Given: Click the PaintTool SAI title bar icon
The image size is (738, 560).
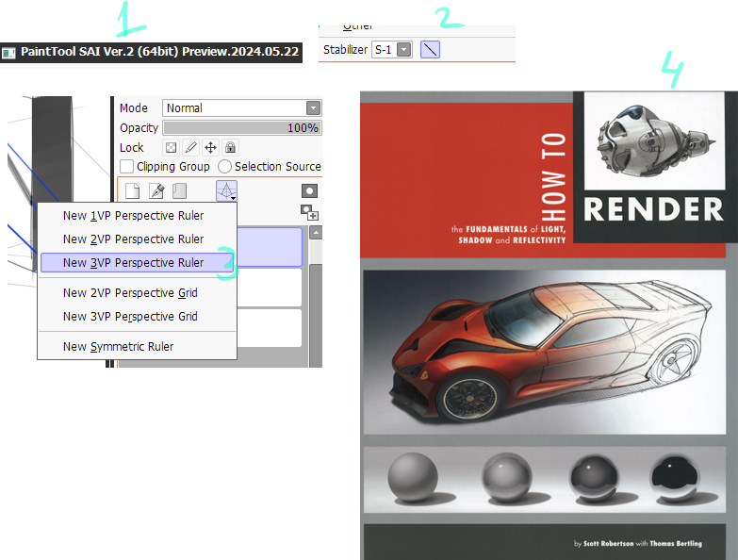Looking at the screenshot, I should point(8,52).
